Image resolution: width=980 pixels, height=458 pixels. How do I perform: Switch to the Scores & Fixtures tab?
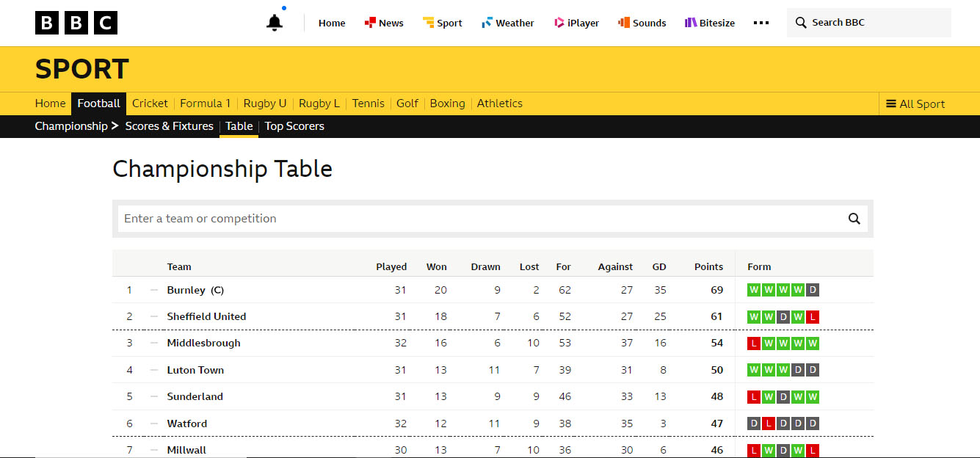170,126
